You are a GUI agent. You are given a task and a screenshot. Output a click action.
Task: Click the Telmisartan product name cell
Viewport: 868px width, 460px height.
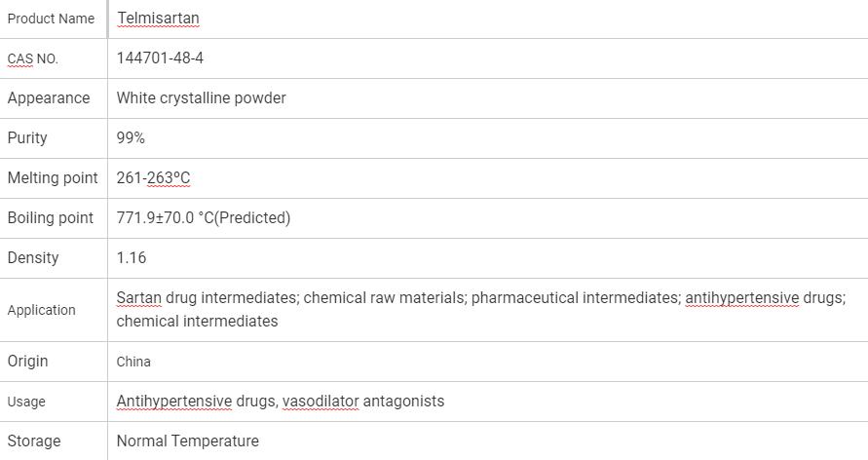158,19
